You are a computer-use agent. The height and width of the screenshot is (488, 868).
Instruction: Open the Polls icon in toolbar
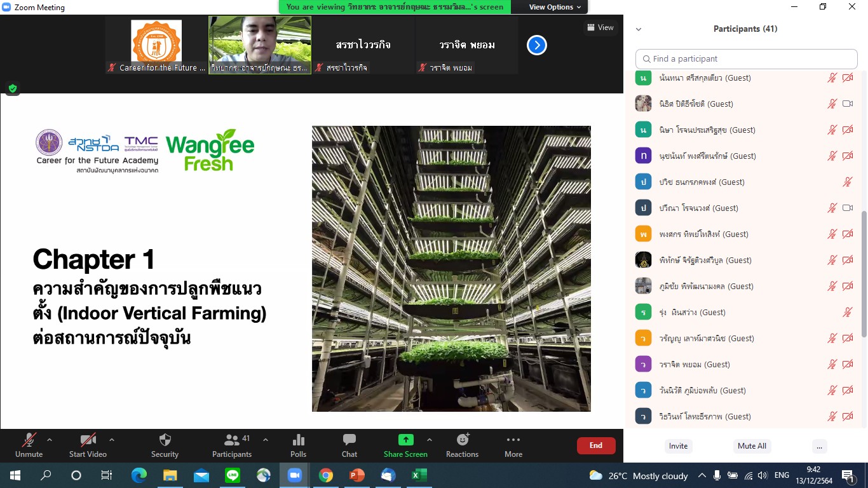pos(298,440)
